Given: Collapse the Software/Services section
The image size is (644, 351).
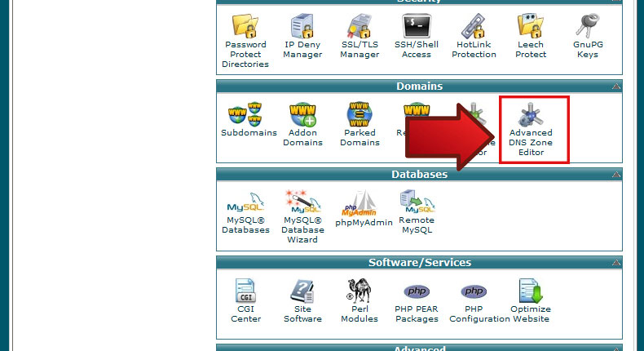Looking at the screenshot, I should (x=615, y=263).
